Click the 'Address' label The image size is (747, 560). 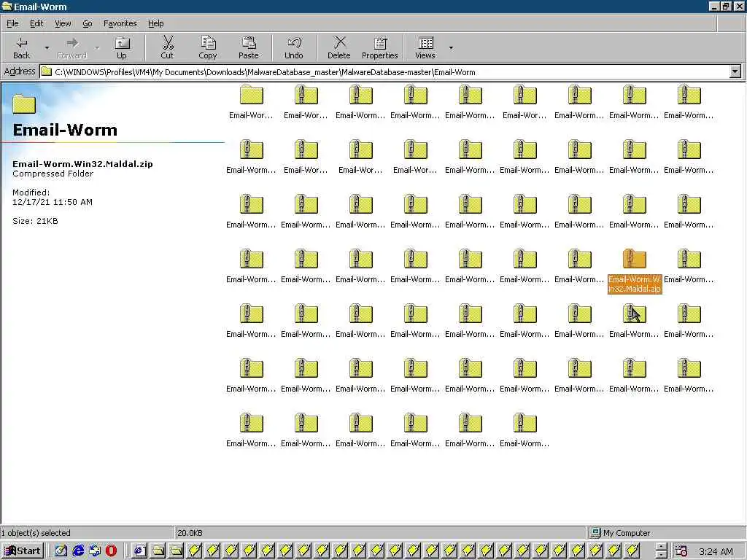(20, 71)
